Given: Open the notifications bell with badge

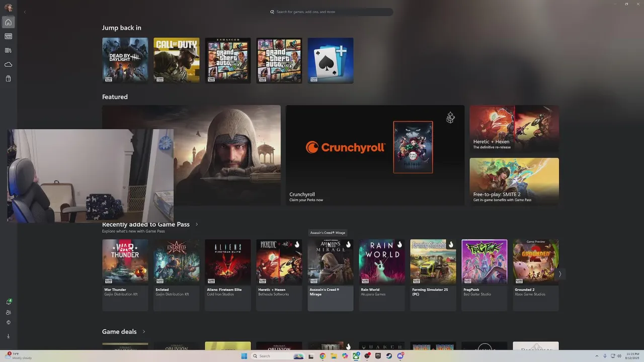Looking at the screenshot, I should [8, 302].
